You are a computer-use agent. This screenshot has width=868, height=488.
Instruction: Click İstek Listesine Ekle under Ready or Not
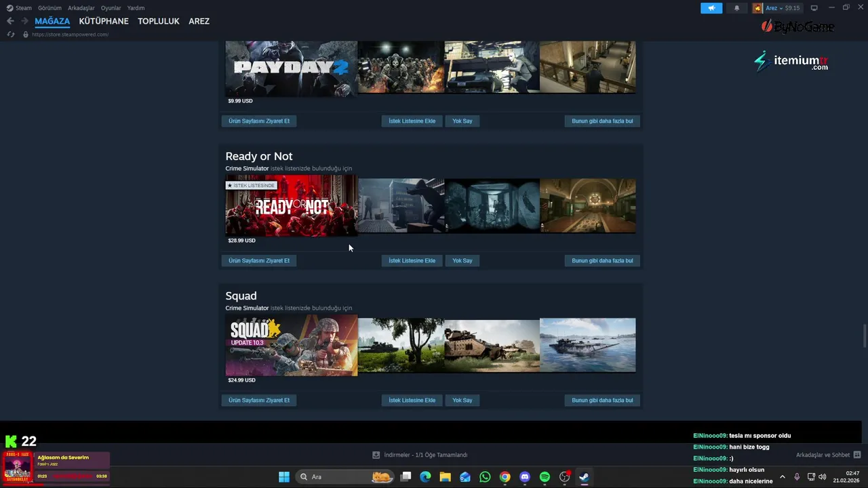[x=412, y=260]
